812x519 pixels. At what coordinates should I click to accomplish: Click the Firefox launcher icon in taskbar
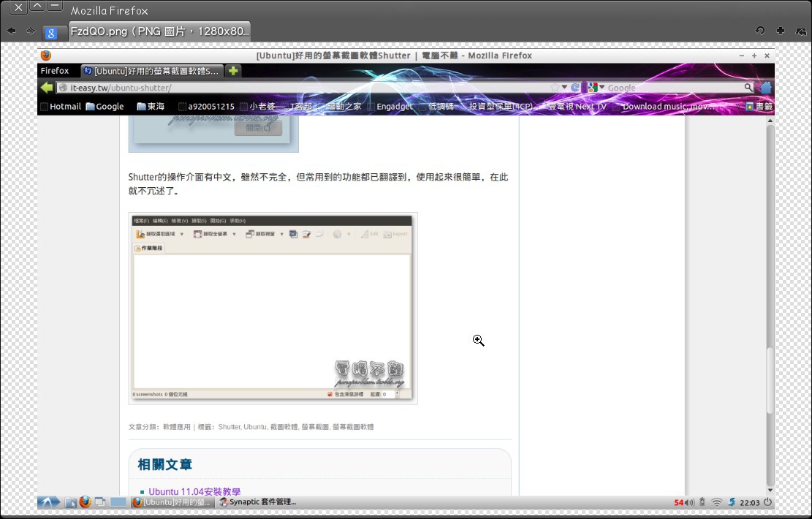pos(85,501)
